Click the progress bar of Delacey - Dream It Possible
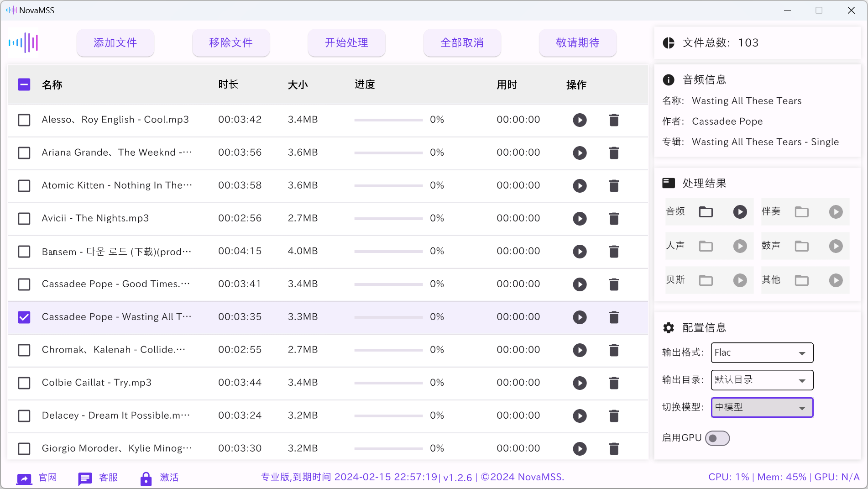This screenshot has height=489, width=868. point(388,416)
